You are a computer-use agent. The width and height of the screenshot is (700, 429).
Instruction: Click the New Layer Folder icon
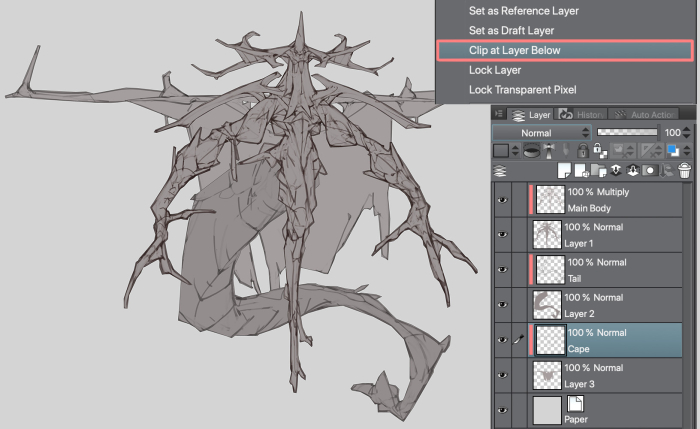[x=596, y=171]
